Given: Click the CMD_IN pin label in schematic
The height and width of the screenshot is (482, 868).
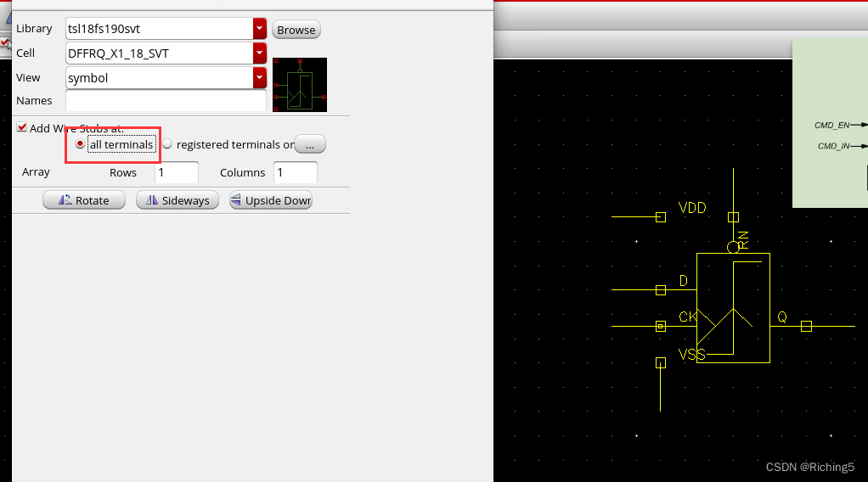Looking at the screenshot, I should point(834,146).
